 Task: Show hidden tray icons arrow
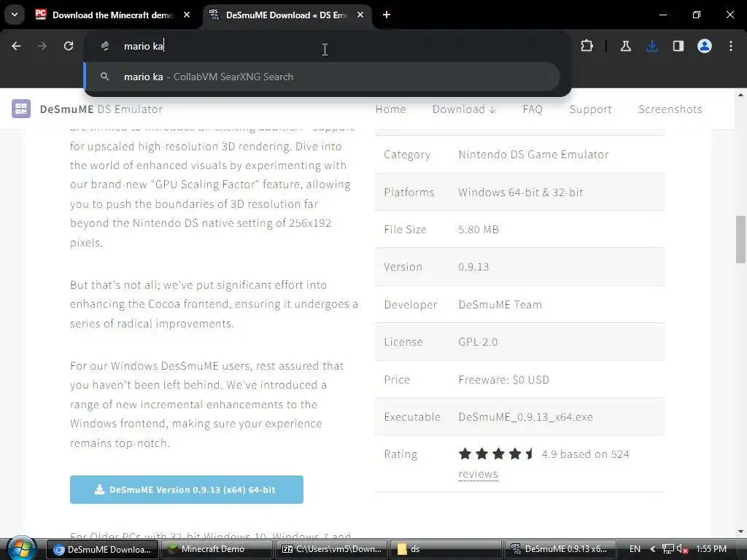[653, 549]
